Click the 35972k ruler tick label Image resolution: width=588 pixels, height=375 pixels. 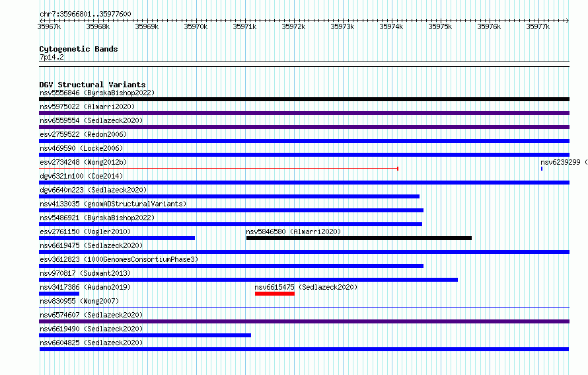coord(293,26)
